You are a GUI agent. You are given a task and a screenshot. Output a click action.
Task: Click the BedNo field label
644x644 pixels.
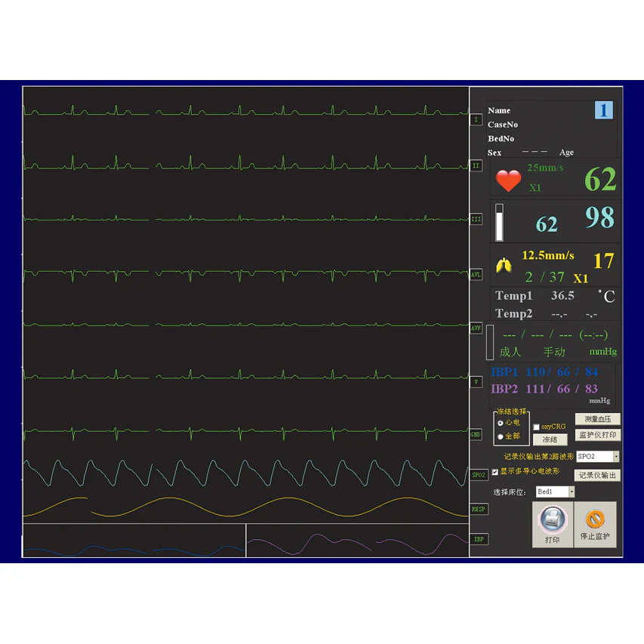501,138
